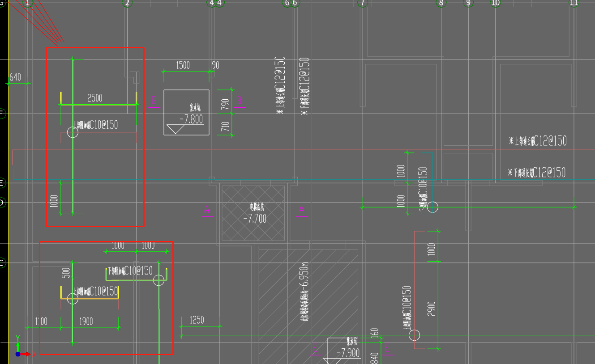Viewport: 595px width, 364px height.
Task: Click 上部附加筋C10@150 label beside 2500 bar
Action: tap(96, 125)
